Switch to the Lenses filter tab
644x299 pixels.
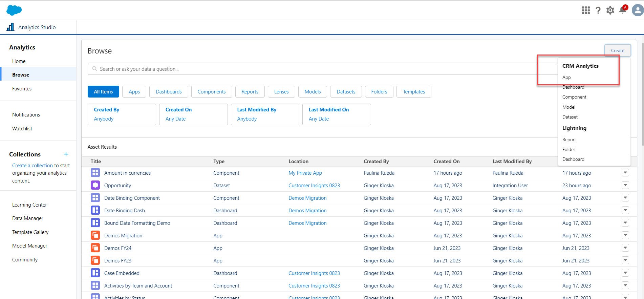(281, 92)
